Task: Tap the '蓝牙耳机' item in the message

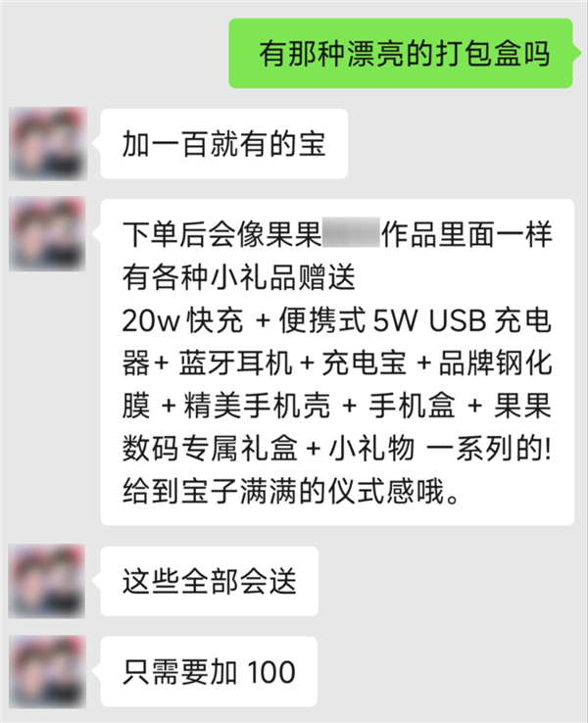Action: (x=235, y=362)
